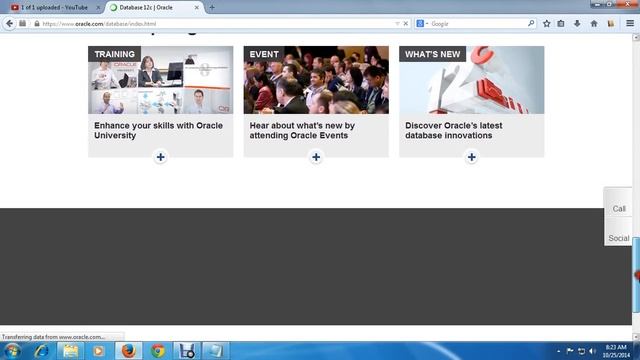This screenshot has height=360, width=640.
Task: Close the Database 12c Oracle tab
Action: click(196, 7)
